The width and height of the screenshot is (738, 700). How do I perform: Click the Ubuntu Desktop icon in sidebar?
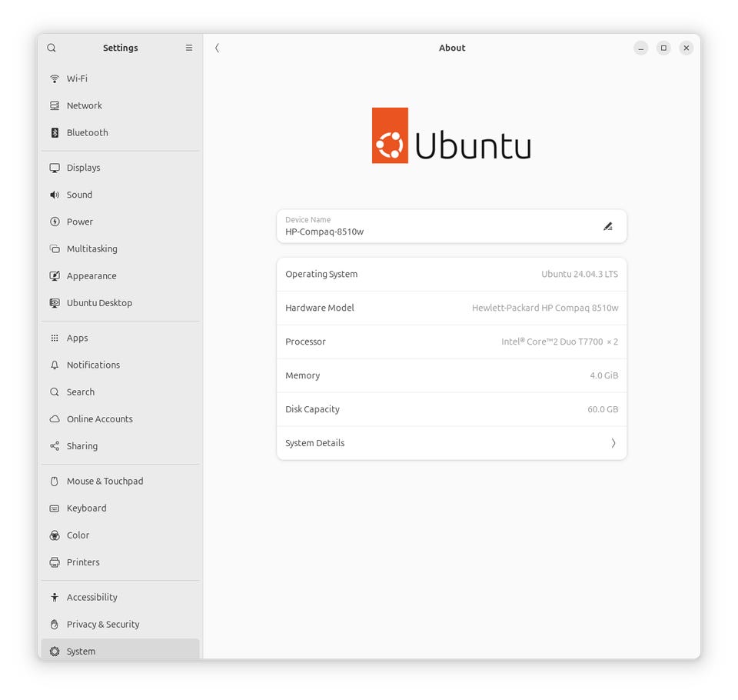[x=55, y=303]
